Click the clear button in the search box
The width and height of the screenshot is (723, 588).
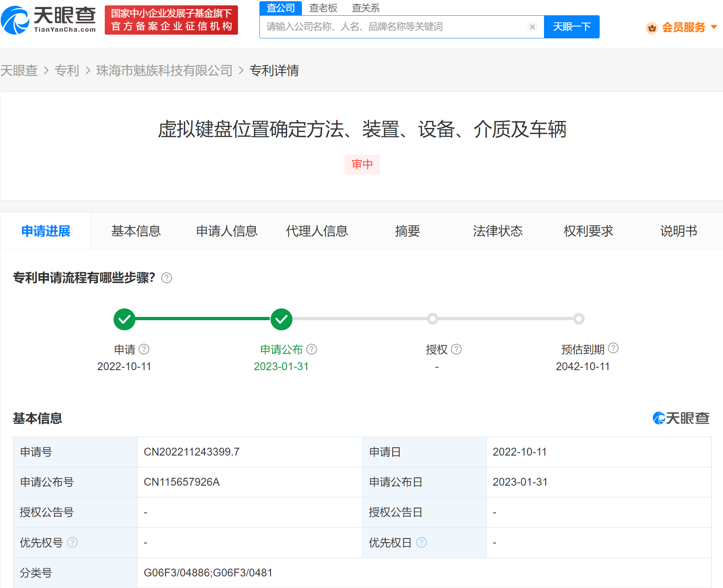click(532, 26)
